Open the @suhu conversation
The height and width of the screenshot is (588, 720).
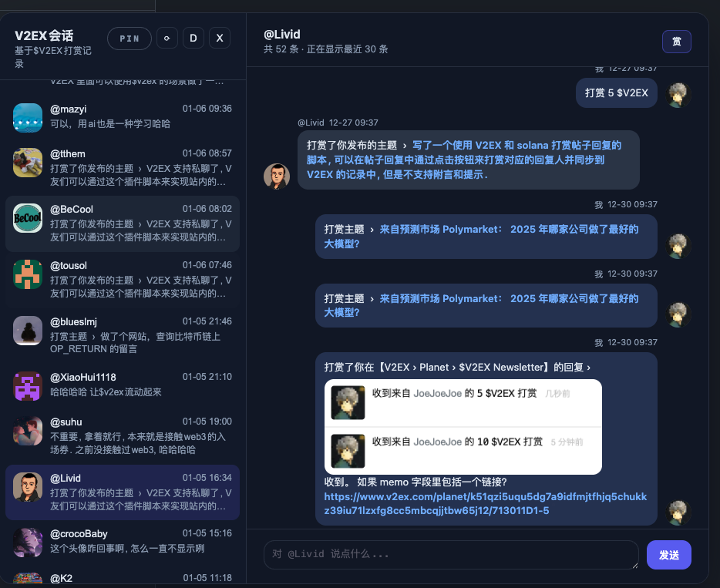point(139,435)
